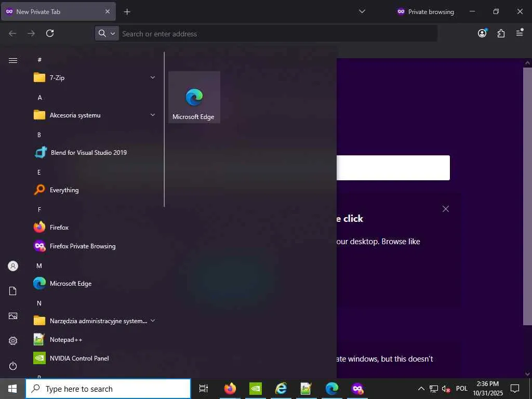Launch Firefox from the Start app list

click(x=95, y=228)
